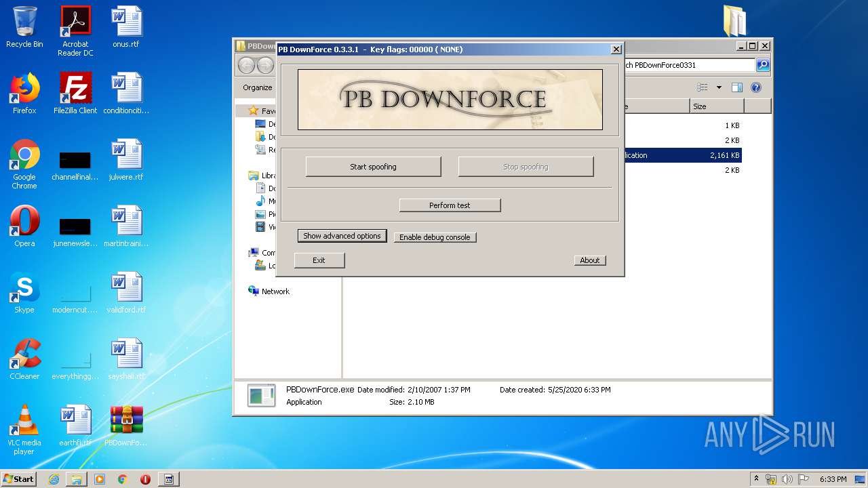Open Action Center flag icon
868x488 pixels.
click(804, 479)
